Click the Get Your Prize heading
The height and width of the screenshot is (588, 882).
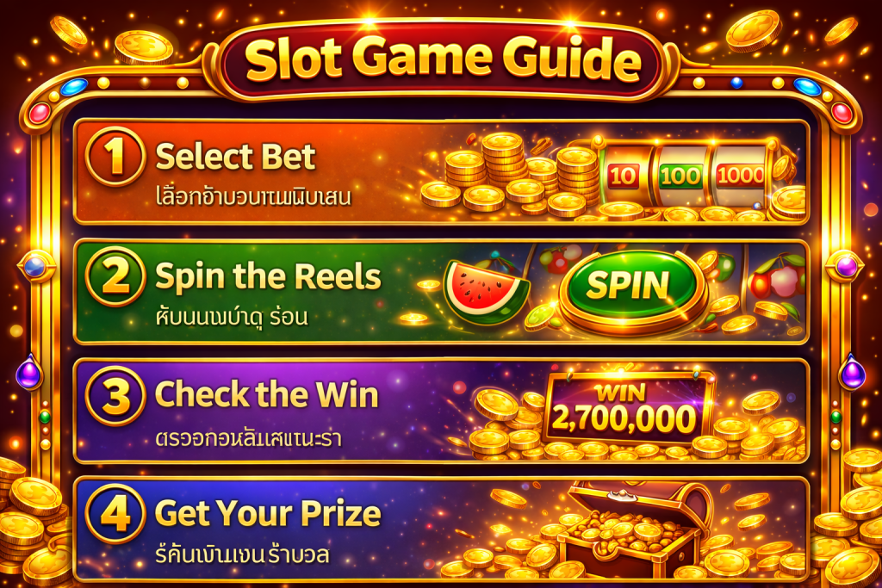[x=268, y=513]
